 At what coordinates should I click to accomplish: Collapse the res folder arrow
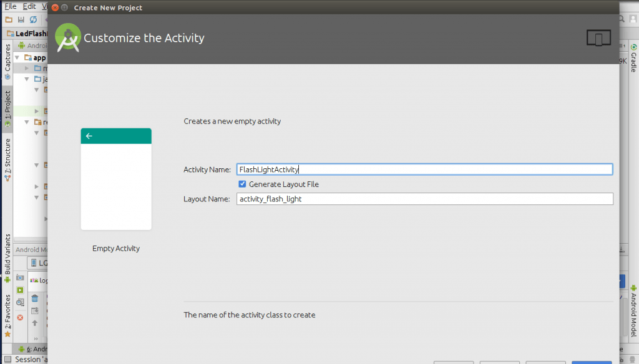click(27, 122)
